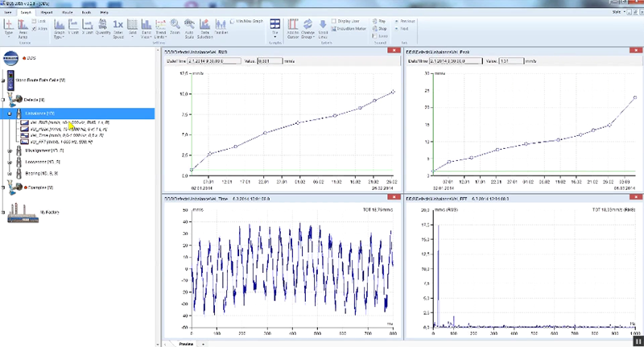Click the Zoom magnifier icon
The height and width of the screenshot is (347, 644).
176,26
